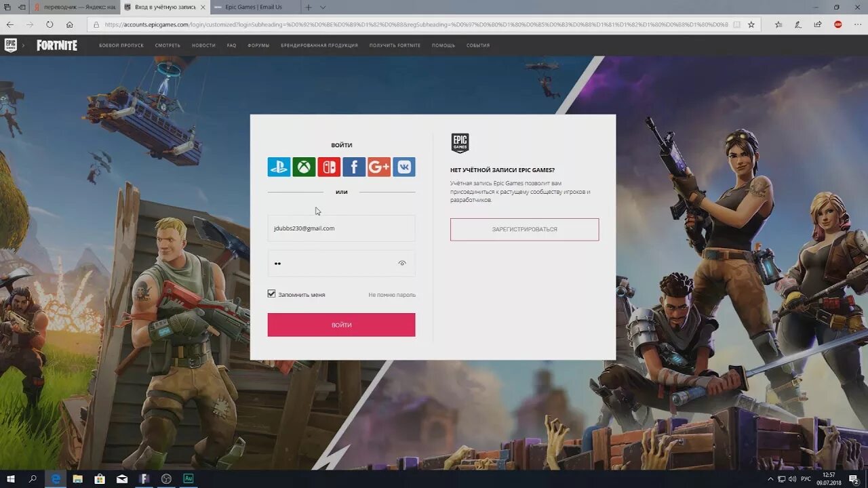Open БРЕНДИРОВАННАЯ ПРОДУКЦИЯ menu item

point(319,45)
